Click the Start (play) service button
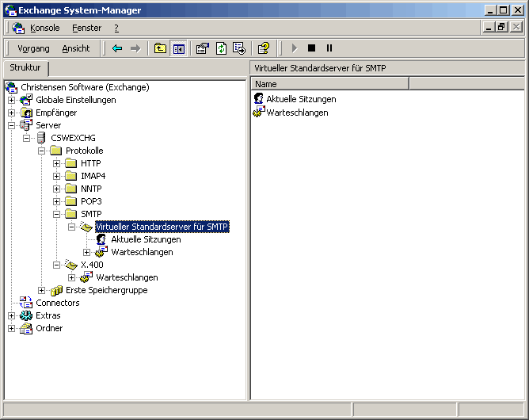 tap(294, 48)
